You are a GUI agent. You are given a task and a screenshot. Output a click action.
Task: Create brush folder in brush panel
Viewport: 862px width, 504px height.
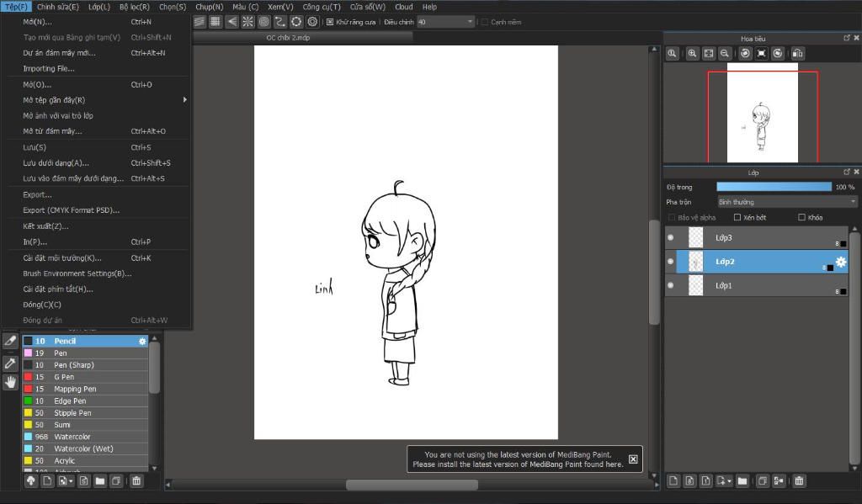pyautogui.click(x=99, y=481)
